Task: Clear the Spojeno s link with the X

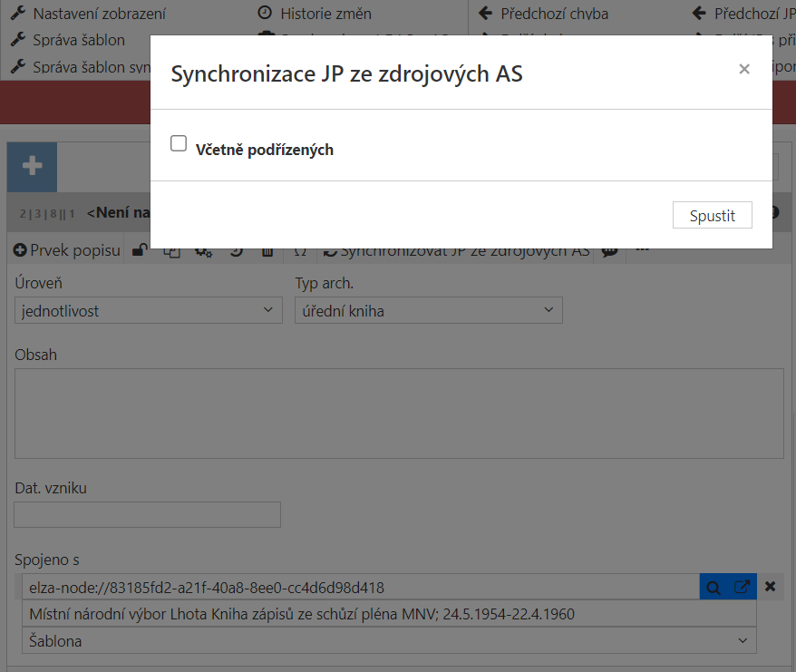Action: point(770,586)
